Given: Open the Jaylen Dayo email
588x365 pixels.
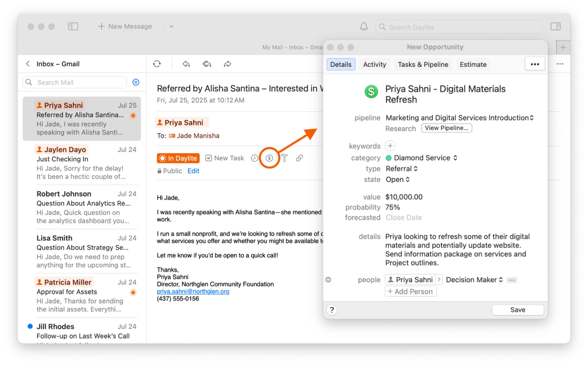Looking at the screenshot, I should click(82, 163).
